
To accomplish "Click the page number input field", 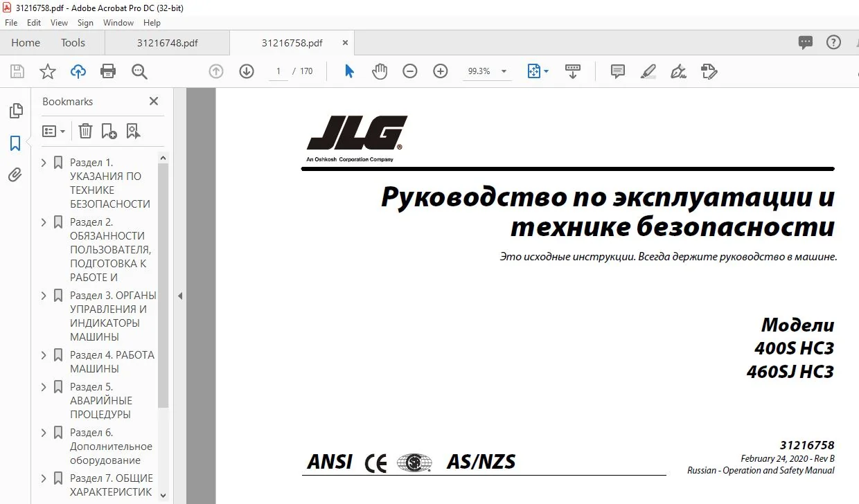I will point(278,71).
